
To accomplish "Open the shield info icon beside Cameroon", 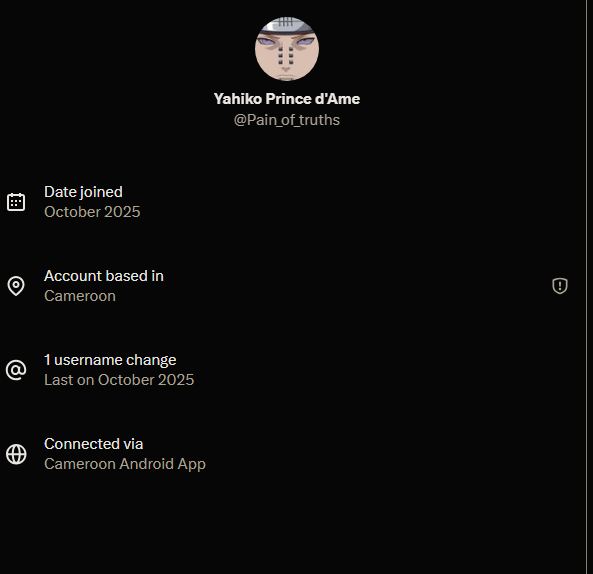I will [560, 286].
